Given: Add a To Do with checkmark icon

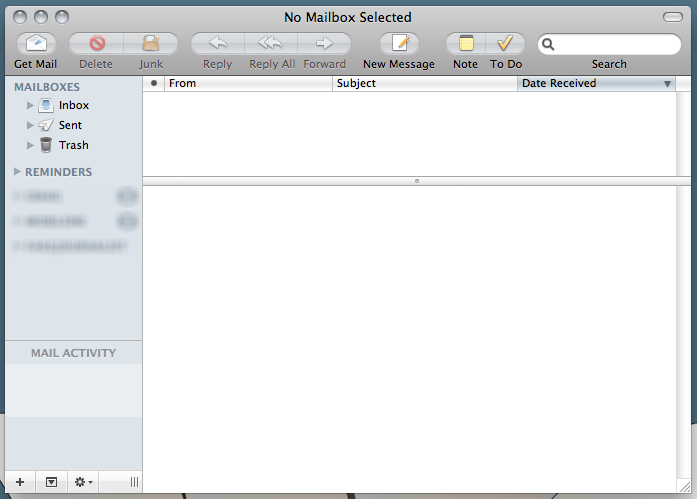Looking at the screenshot, I should coord(505,43).
